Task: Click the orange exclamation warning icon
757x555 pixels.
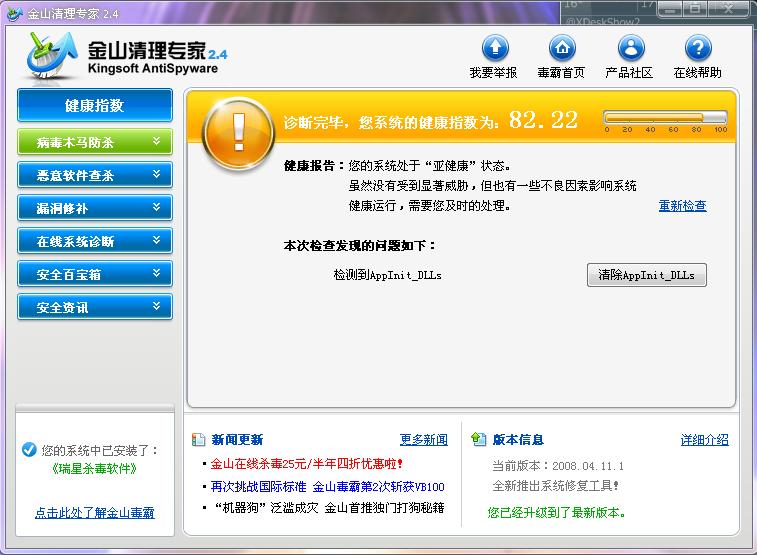Action: coord(238,134)
